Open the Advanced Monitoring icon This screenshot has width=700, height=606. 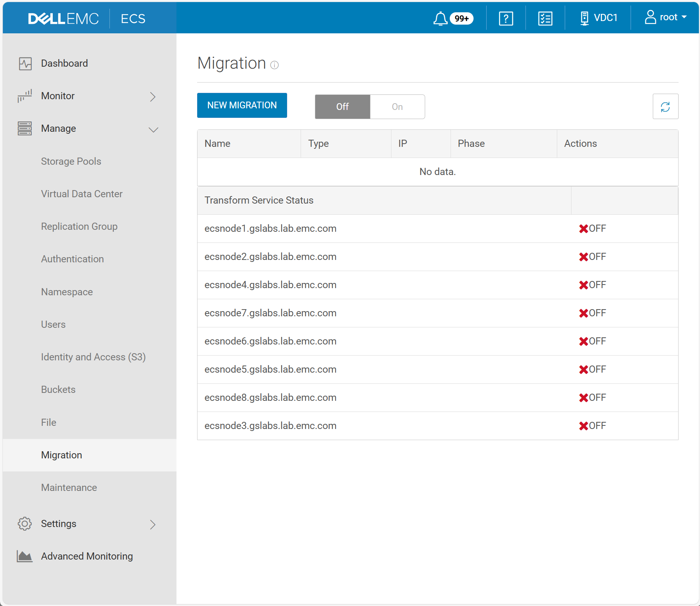25,556
